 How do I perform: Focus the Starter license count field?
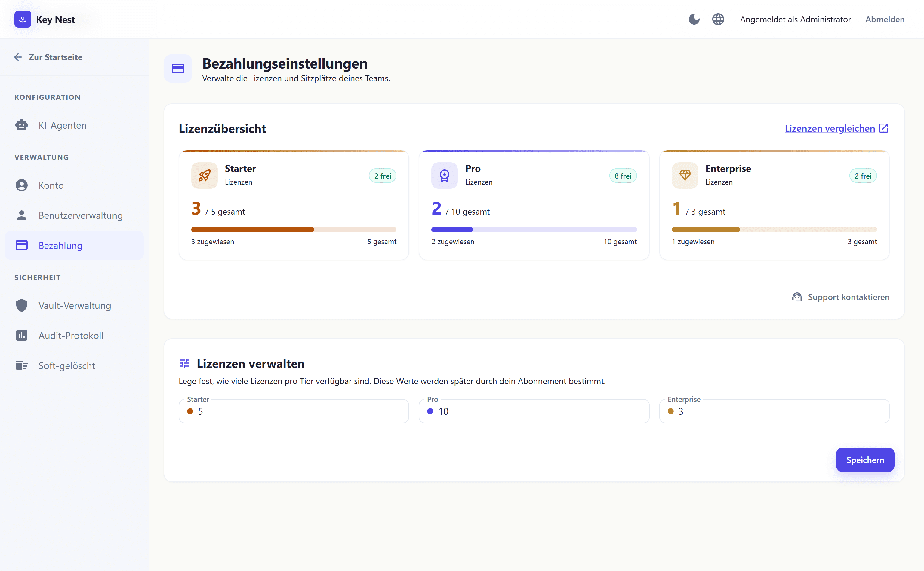294,411
